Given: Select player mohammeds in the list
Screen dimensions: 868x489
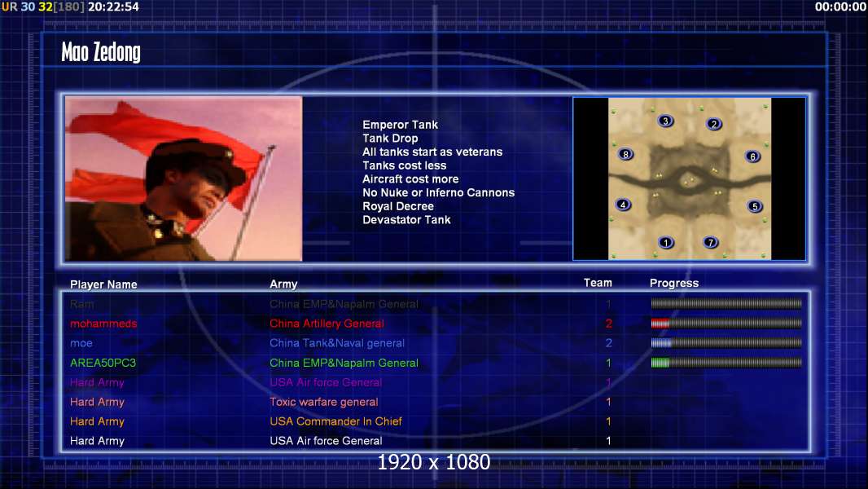Looking at the screenshot, I should (x=103, y=324).
